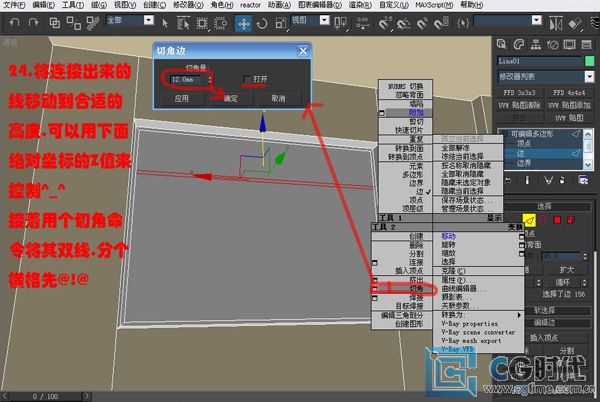
Task: Click Make Unique icon under modifier stack
Action: coord(548,180)
